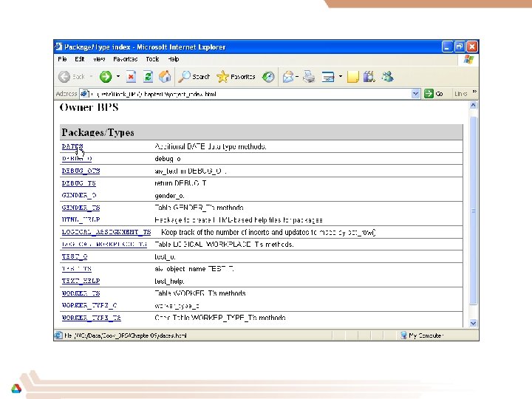Click the vertical scrollbar thumb
The height and width of the screenshot is (399, 532).
pos(474,211)
